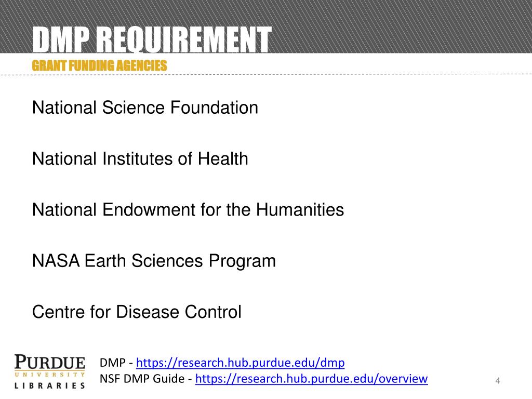This screenshot has height=399, width=532.
Task: Open the research.hub.purdue.edu/dmp link
Action: point(240,363)
